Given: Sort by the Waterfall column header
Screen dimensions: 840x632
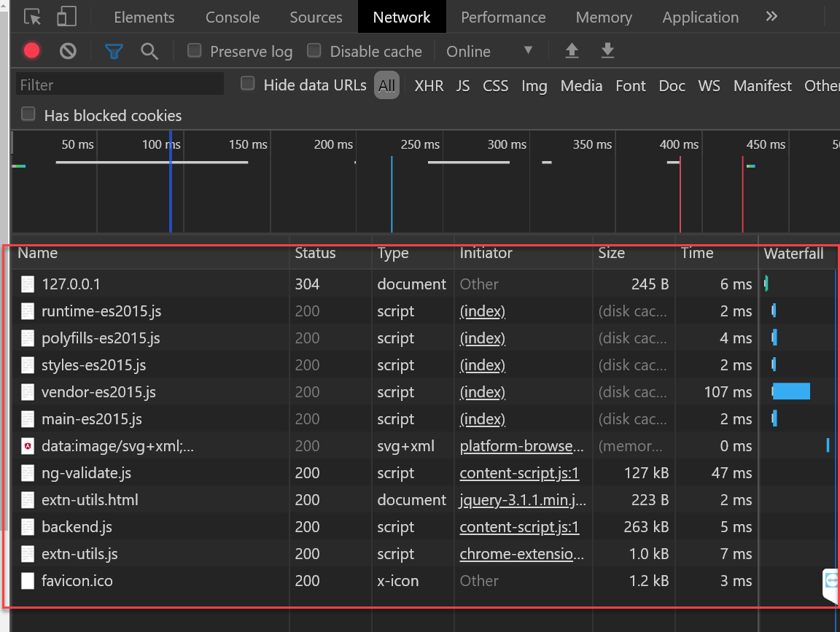Looking at the screenshot, I should click(798, 253).
